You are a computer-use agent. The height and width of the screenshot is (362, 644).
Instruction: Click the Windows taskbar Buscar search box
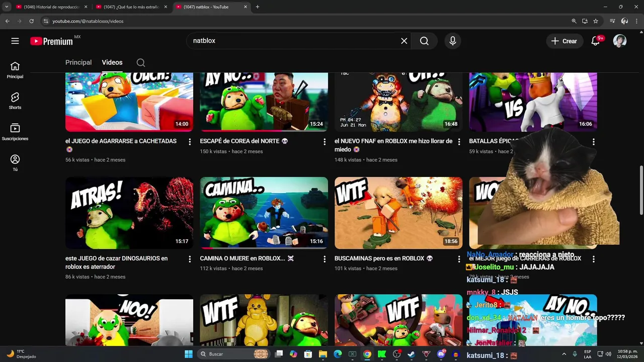[234, 354]
